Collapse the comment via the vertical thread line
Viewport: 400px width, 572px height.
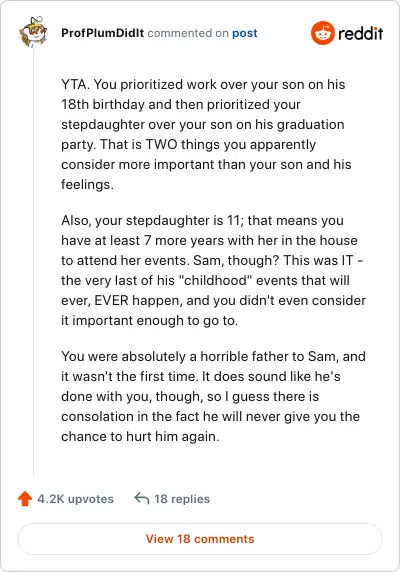coord(34,263)
